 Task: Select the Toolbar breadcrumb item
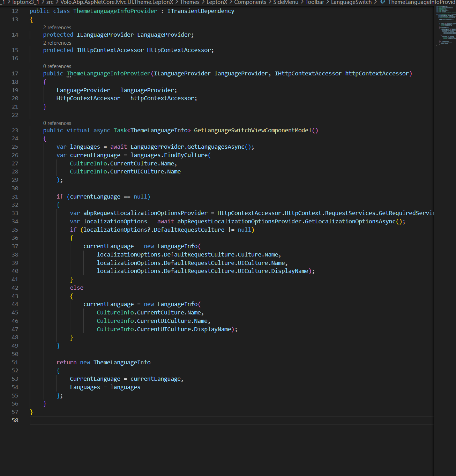click(315, 2)
